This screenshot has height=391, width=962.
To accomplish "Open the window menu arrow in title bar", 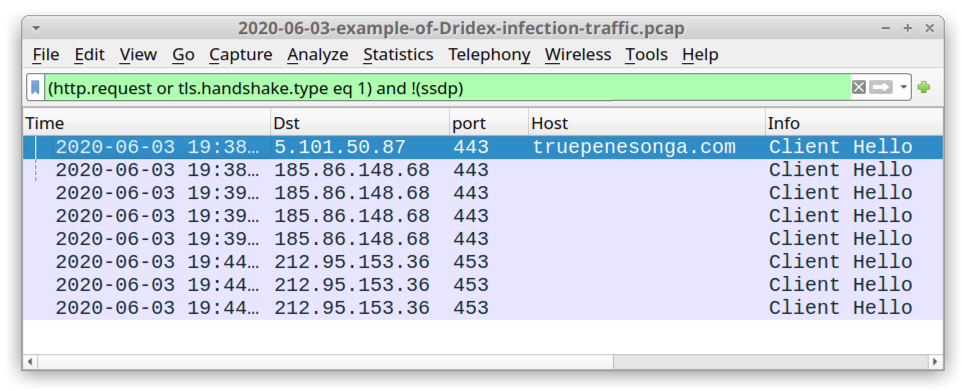I will coord(36,28).
